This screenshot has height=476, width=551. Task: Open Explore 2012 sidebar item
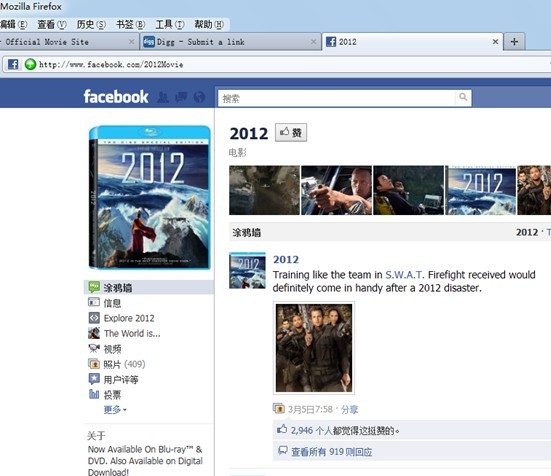point(122,318)
